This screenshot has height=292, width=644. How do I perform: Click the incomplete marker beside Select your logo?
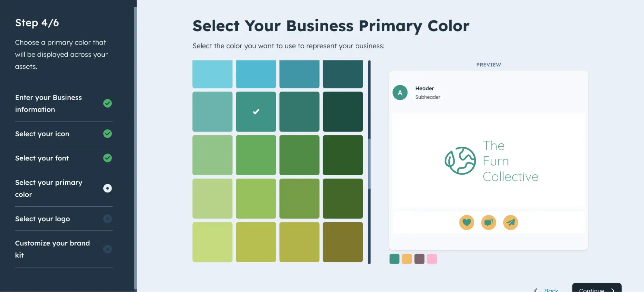[108, 219]
